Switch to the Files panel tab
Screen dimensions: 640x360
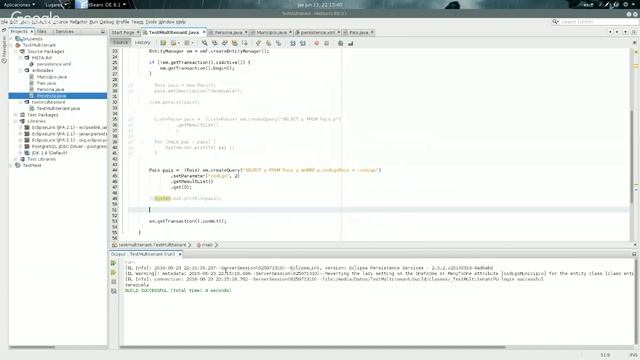pyautogui.click(x=42, y=31)
